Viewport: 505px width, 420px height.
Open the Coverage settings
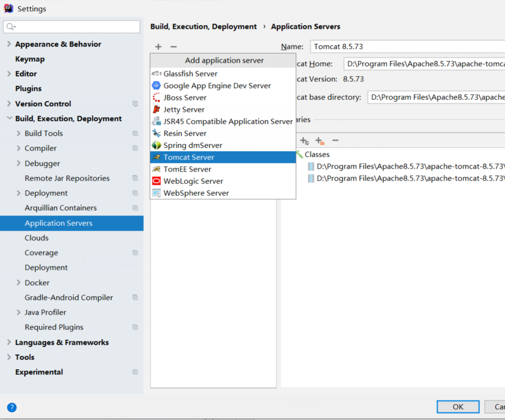tap(41, 253)
